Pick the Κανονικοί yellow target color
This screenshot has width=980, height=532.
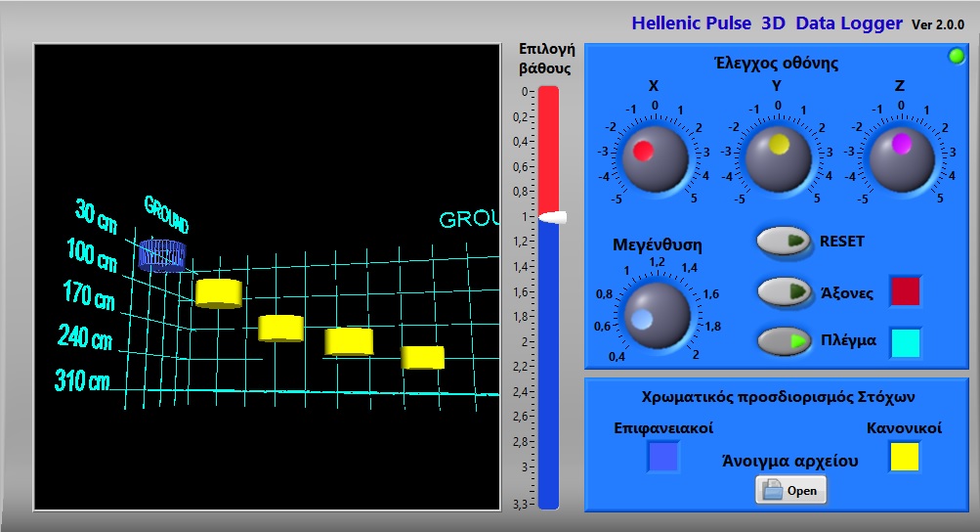pyautogui.click(x=904, y=457)
